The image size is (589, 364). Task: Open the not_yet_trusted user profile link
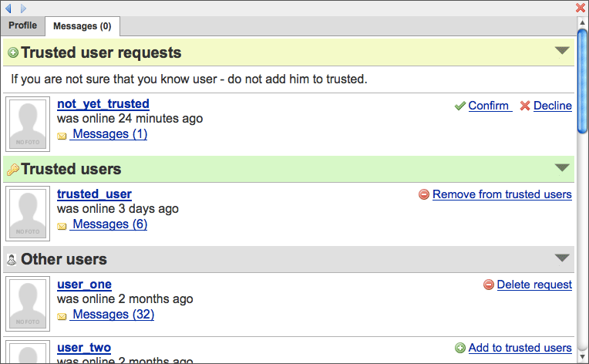[103, 104]
